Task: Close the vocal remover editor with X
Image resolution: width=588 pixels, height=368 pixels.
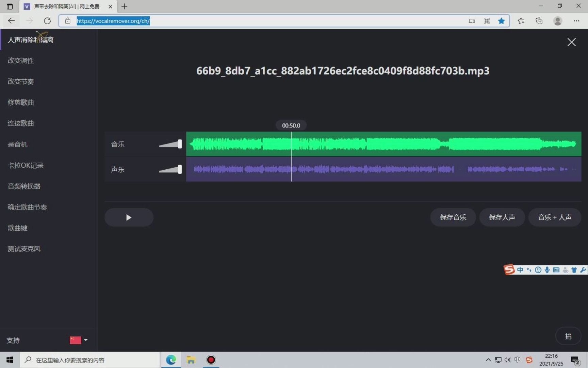Action: 572,42
